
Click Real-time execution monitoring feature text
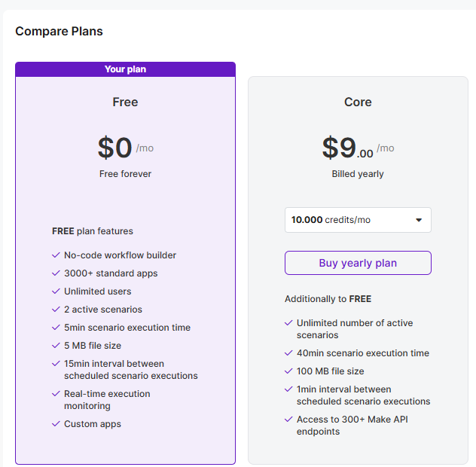(x=107, y=400)
